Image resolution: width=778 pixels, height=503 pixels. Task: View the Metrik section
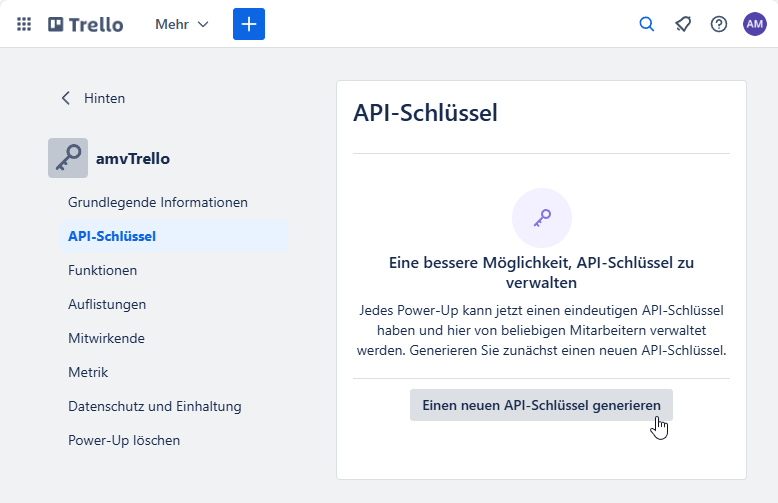click(88, 372)
